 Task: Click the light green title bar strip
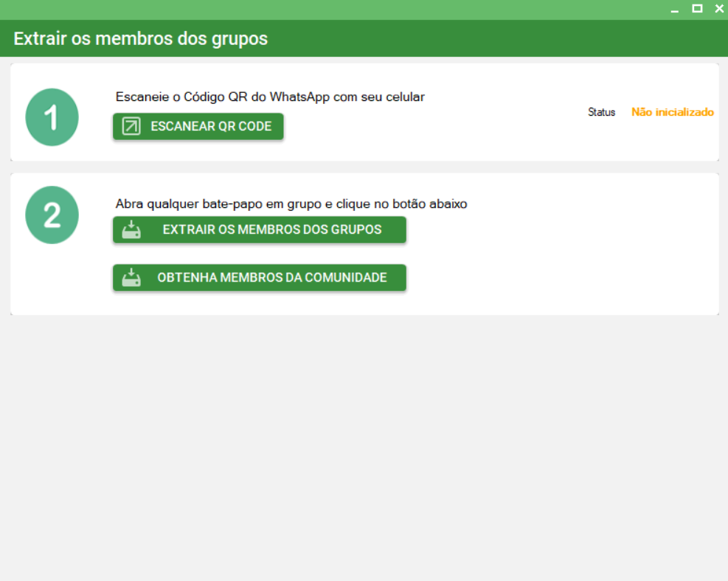click(x=332, y=9)
